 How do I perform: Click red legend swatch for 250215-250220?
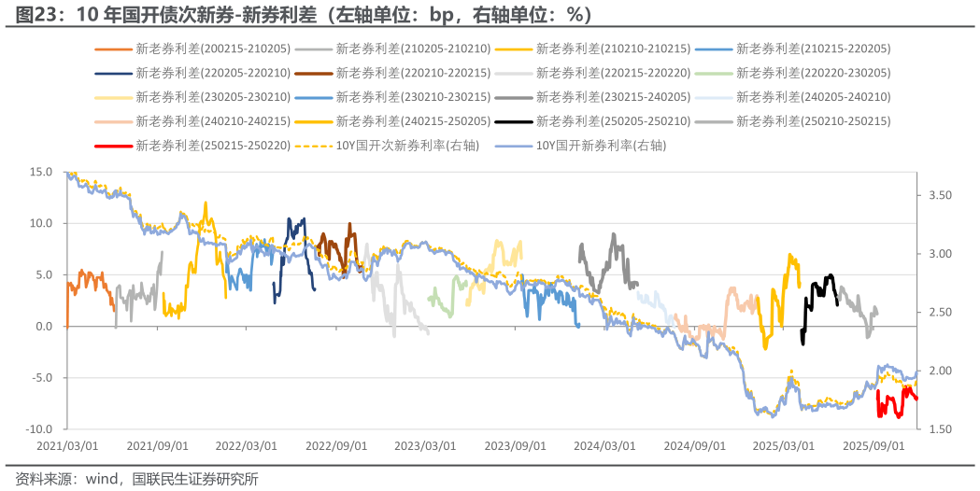tap(113, 147)
